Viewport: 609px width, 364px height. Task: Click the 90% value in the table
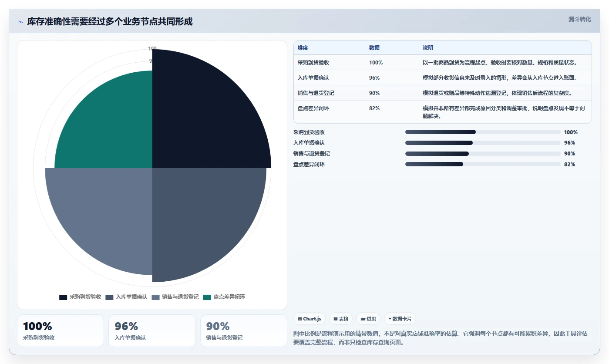[374, 93]
